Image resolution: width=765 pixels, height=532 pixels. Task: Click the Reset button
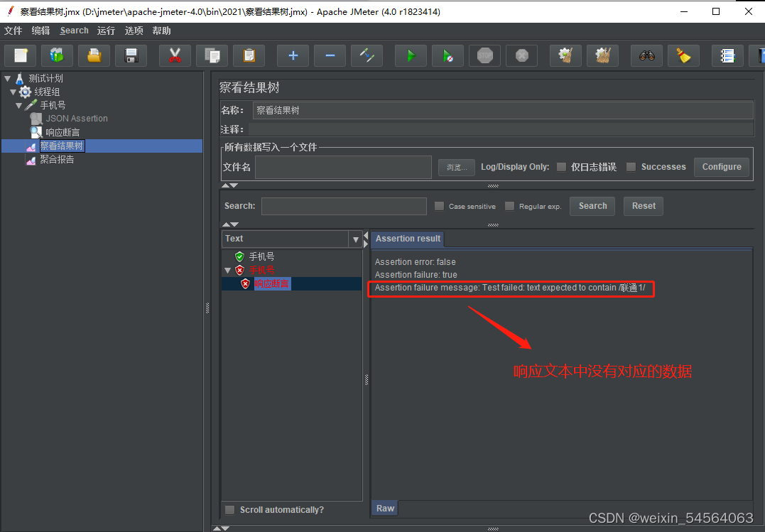click(644, 206)
